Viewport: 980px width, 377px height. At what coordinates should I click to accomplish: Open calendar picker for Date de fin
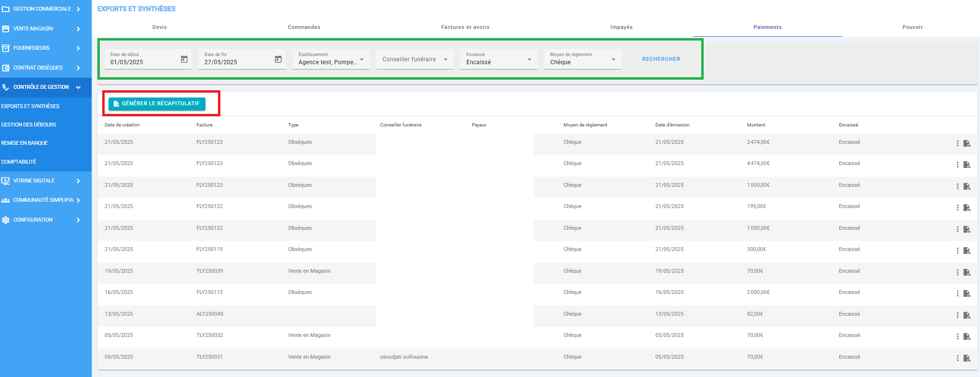278,59
